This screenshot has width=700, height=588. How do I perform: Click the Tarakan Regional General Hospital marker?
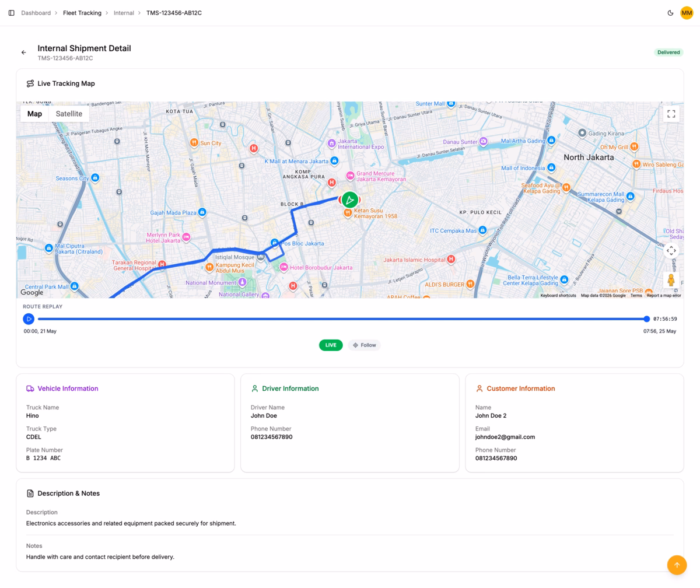162,265
